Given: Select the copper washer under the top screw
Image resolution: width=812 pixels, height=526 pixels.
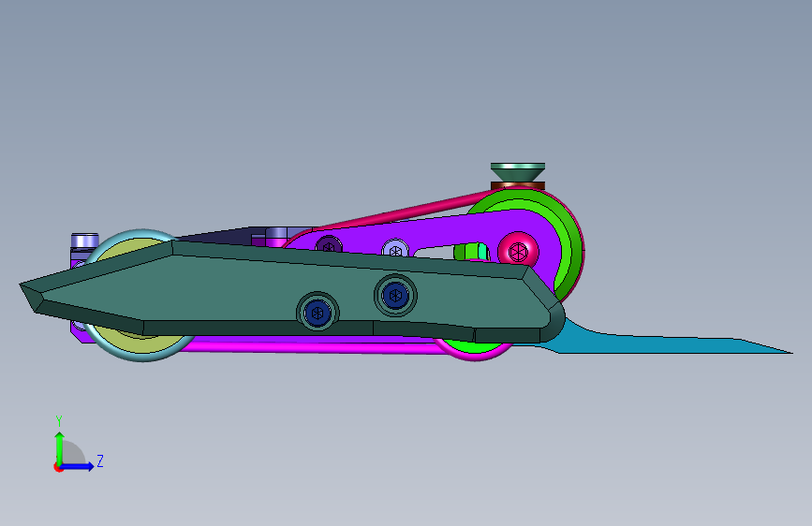Looking at the screenshot, I should (x=517, y=185).
